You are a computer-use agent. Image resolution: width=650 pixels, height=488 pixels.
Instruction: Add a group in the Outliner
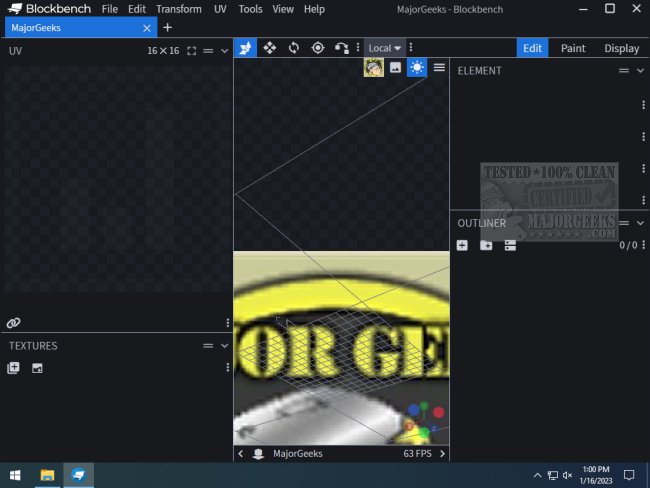click(486, 245)
